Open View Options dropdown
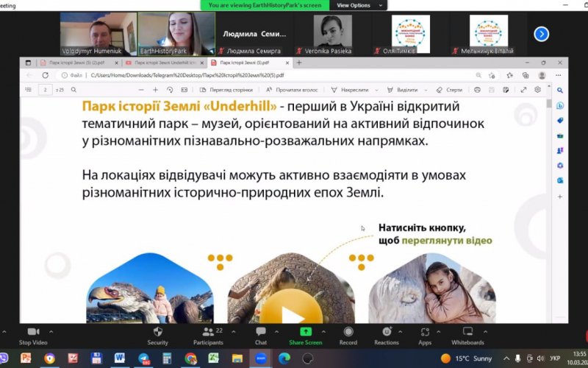588x368 pixels. [358, 5]
